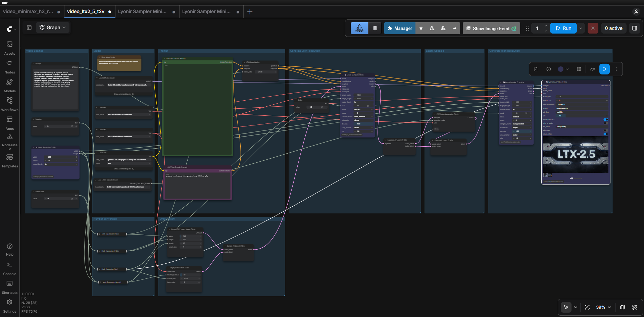Open the NodesMap sidebar panel

pyautogui.click(x=9, y=142)
